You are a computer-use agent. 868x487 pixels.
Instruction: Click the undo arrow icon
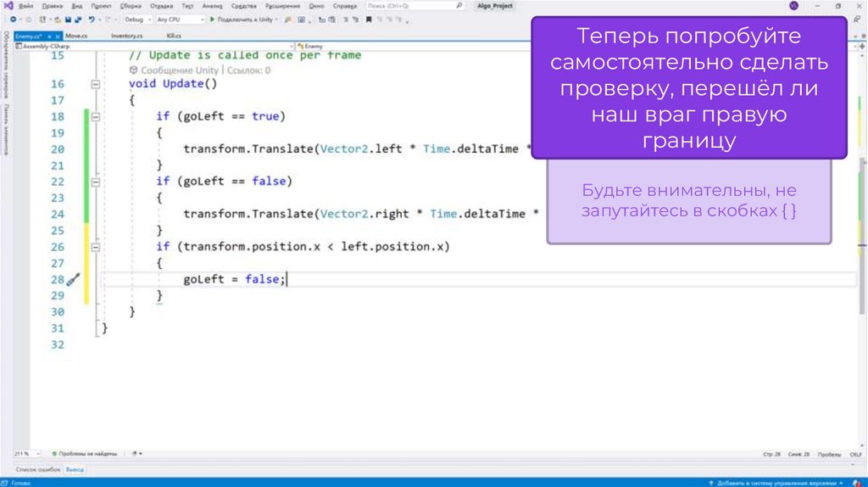(92, 20)
